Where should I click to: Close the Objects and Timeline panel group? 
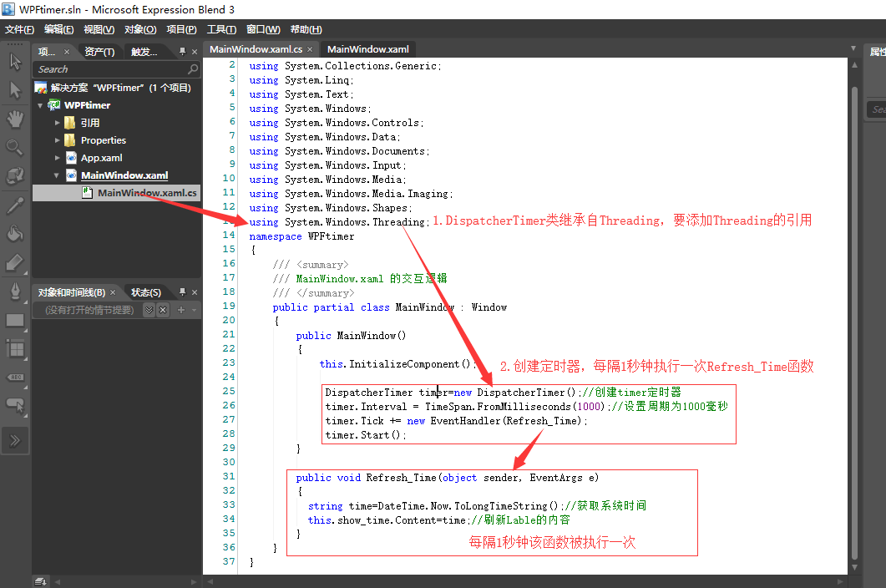pos(195,292)
